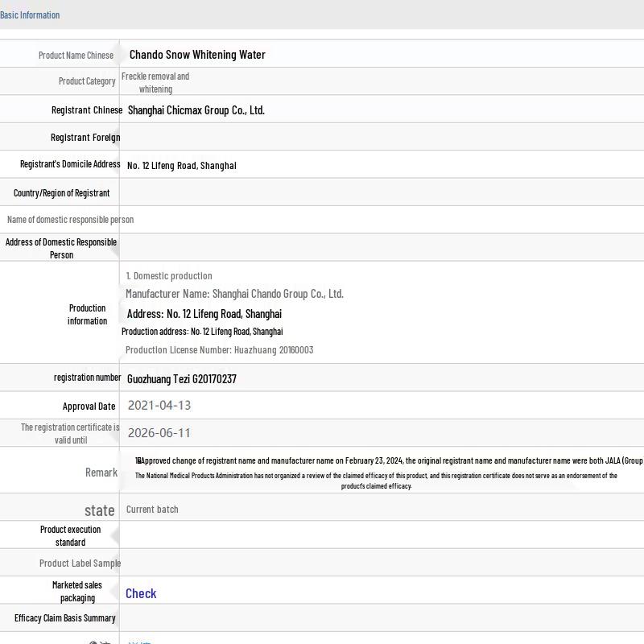
Task: Click the National Medical Products Administration disclaimer
Action: tap(376, 481)
